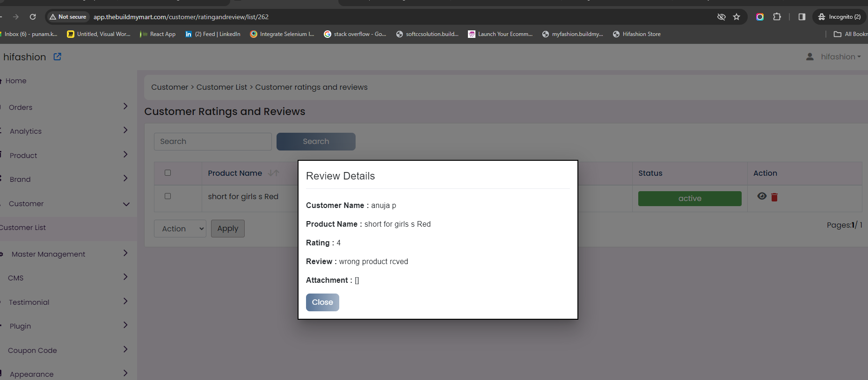
Task: Click the customer name 'anuja p'
Action: (384, 206)
